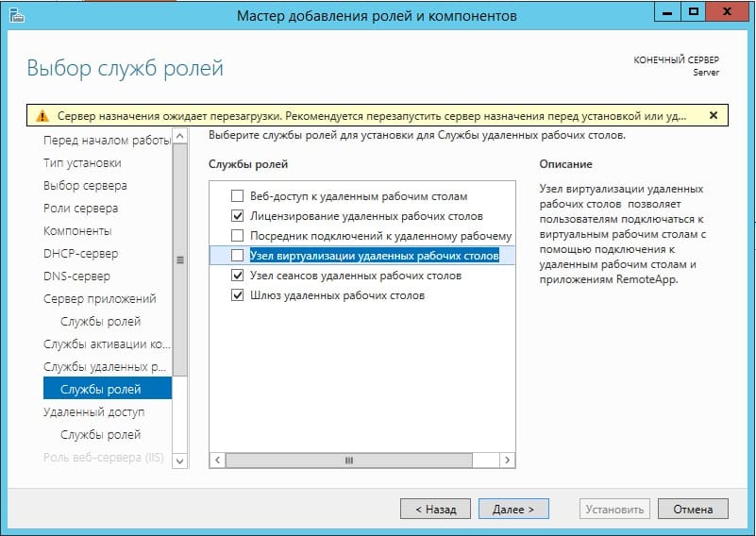
Task: Close the Мастер добавления ролей window
Action: tap(727, 12)
